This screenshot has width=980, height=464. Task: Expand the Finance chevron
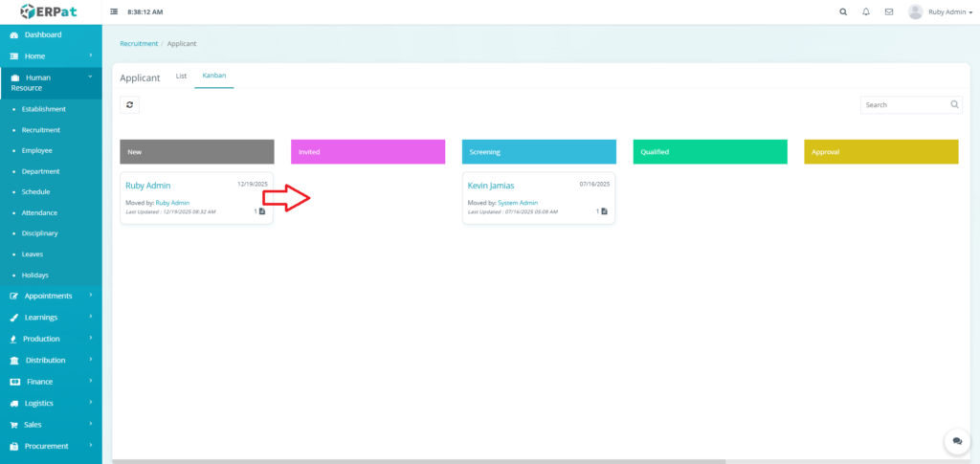[91, 381]
